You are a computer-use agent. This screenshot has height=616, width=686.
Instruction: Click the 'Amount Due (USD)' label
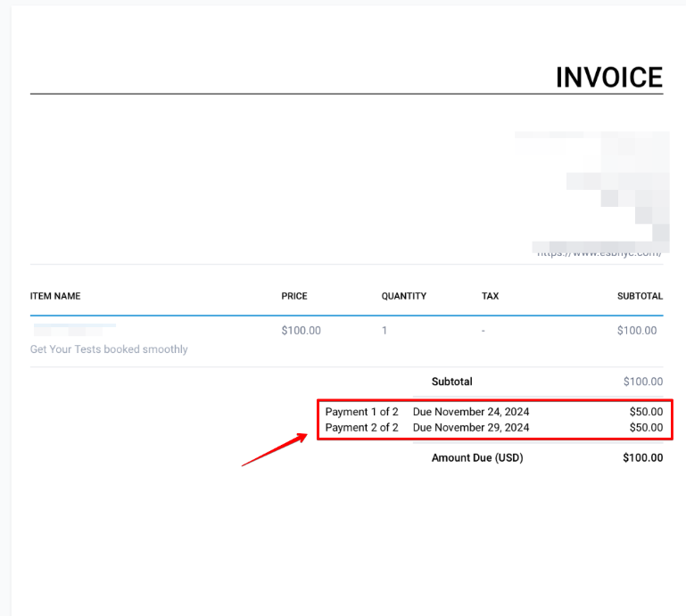tap(477, 458)
